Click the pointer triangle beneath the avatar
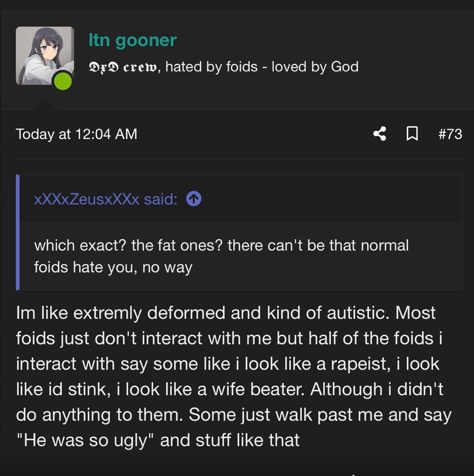 click(44, 104)
